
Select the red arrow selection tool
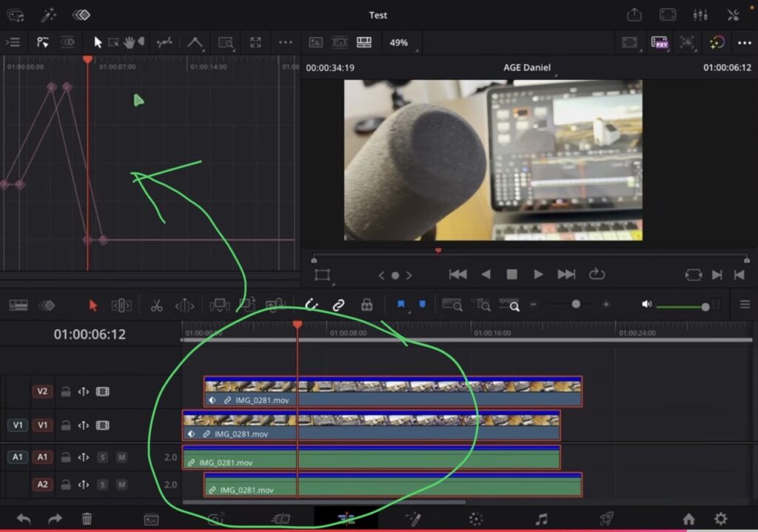click(93, 306)
